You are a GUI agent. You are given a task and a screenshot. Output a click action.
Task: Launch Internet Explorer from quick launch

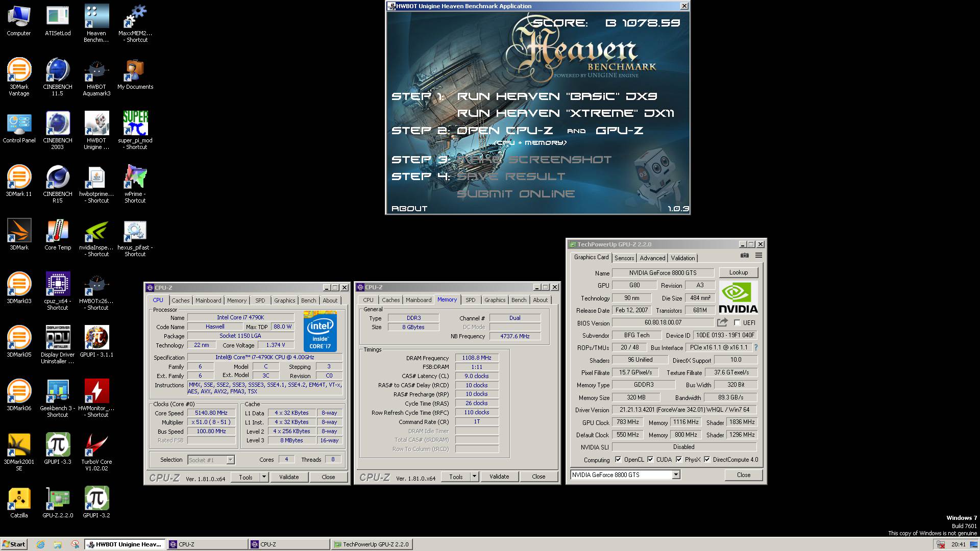tap(41, 544)
